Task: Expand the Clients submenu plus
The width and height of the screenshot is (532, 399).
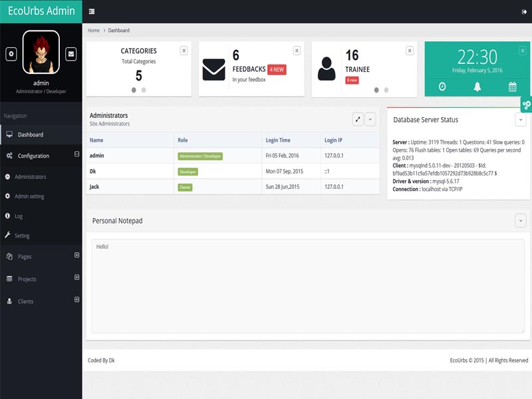Action: pos(76,300)
